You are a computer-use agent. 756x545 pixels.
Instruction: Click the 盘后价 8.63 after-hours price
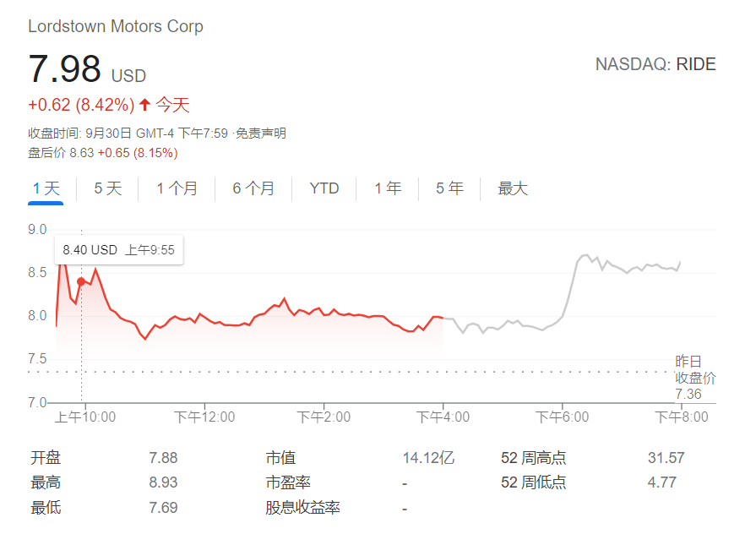click(81, 153)
